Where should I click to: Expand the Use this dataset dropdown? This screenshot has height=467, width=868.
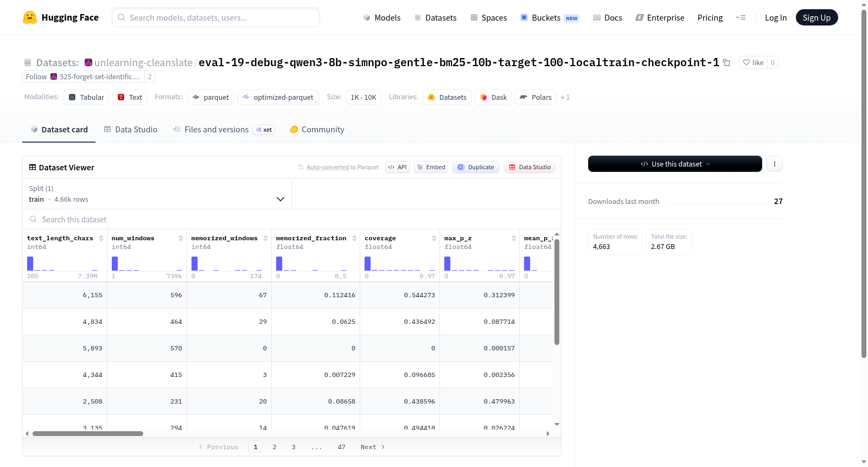[675, 164]
